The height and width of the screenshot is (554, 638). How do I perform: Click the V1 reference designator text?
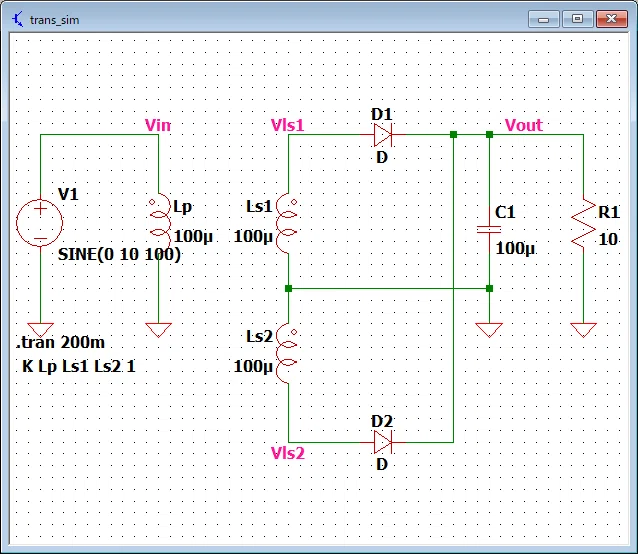point(68,194)
